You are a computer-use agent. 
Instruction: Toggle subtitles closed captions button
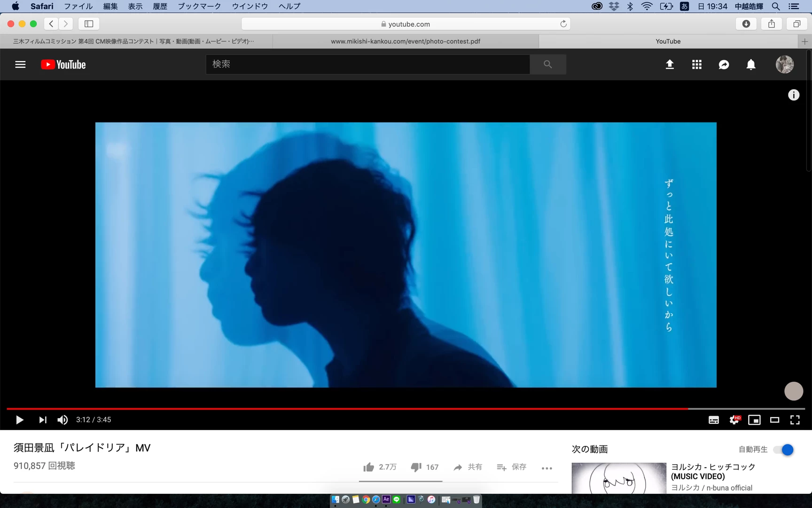[x=714, y=420]
